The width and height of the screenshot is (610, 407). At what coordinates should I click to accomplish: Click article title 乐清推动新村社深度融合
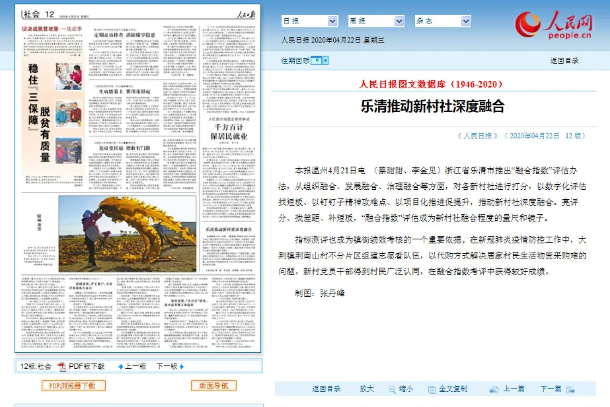pyautogui.click(x=433, y=106)
